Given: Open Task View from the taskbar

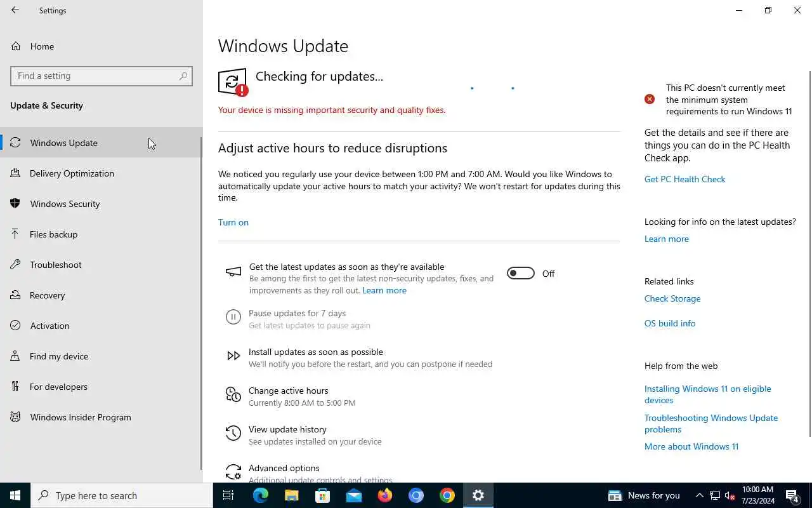Looking at the screenshot, I should [228, 495].
